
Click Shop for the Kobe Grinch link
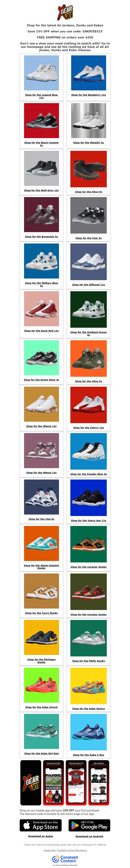tap(41, 707)
